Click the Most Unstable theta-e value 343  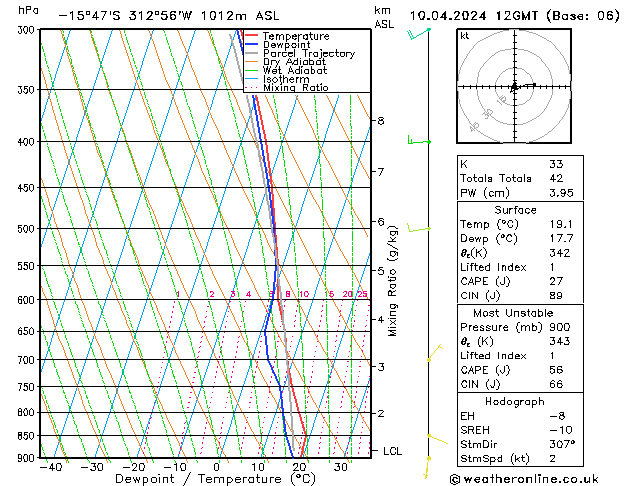(560, 341)
